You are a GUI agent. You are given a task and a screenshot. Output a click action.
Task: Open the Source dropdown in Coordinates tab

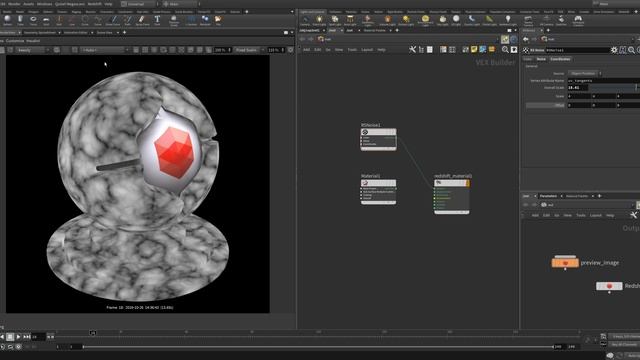(584, 73)
